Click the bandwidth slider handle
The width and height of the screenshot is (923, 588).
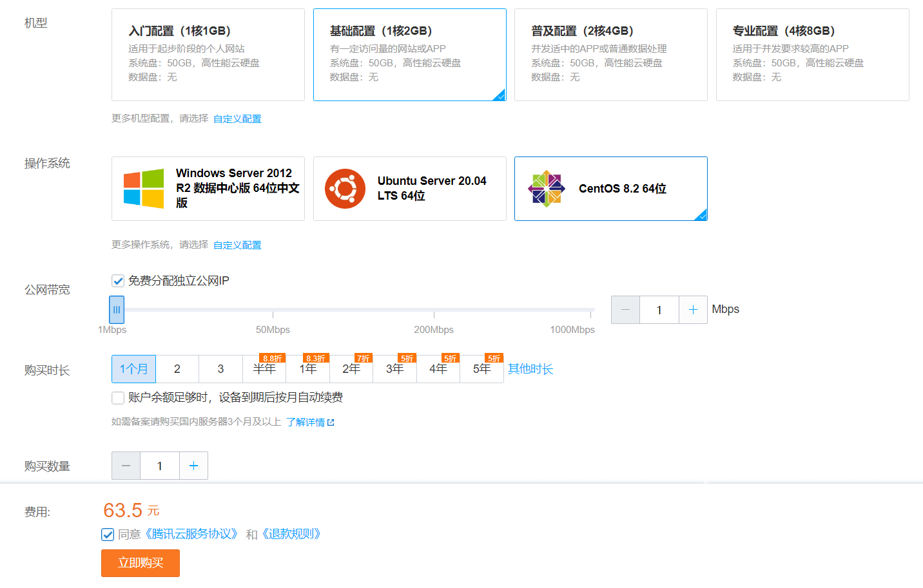(x=117, y=310)
